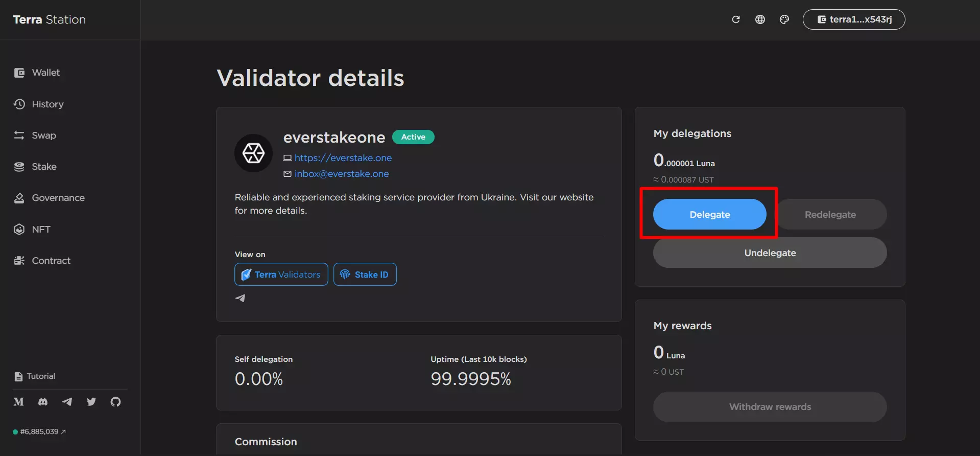Select NFT in the sidebar

pyautogui.click(x=41, y=230)
